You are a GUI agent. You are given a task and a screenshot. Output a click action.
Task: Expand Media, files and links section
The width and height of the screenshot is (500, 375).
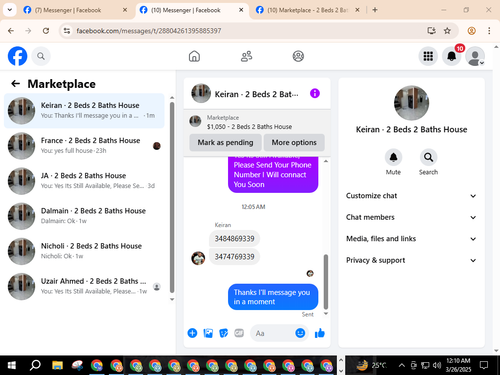[x=411, y=239]
